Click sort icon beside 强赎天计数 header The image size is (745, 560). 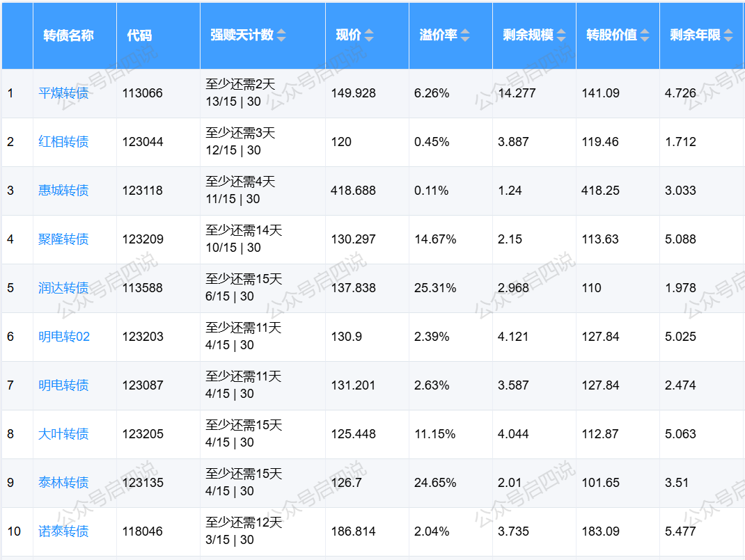tap(281, 35)
